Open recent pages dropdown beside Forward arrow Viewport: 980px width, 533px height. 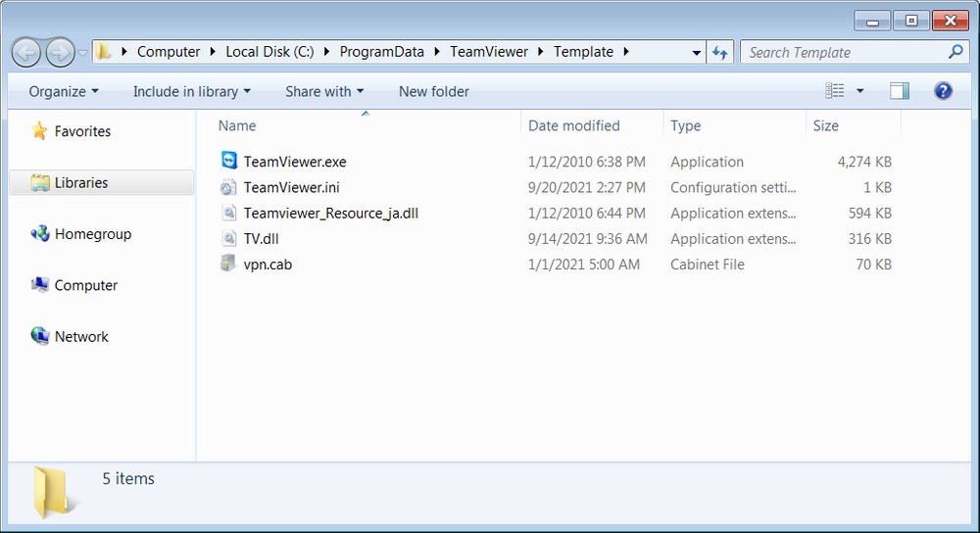(82, 53)
